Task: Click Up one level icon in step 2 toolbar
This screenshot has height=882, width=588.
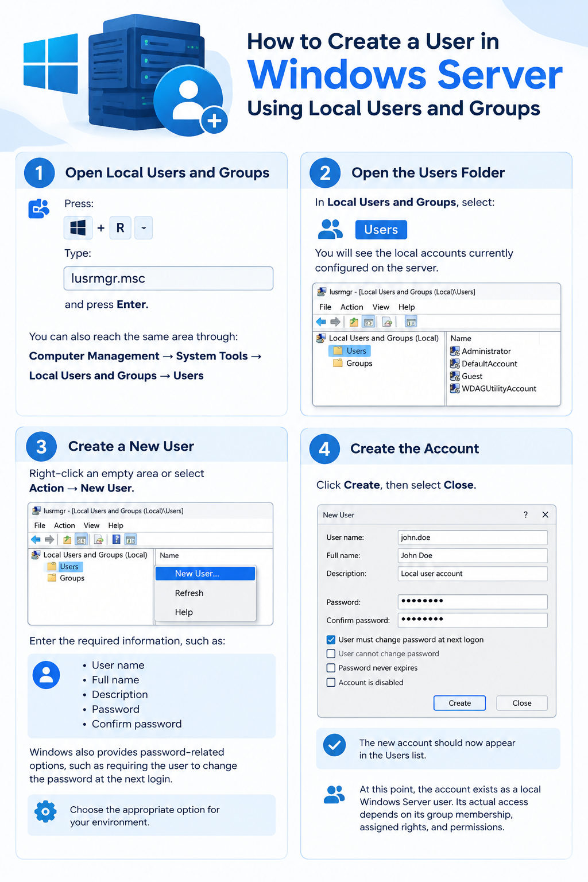Action: pyautogui.click(x=354, y=322)
